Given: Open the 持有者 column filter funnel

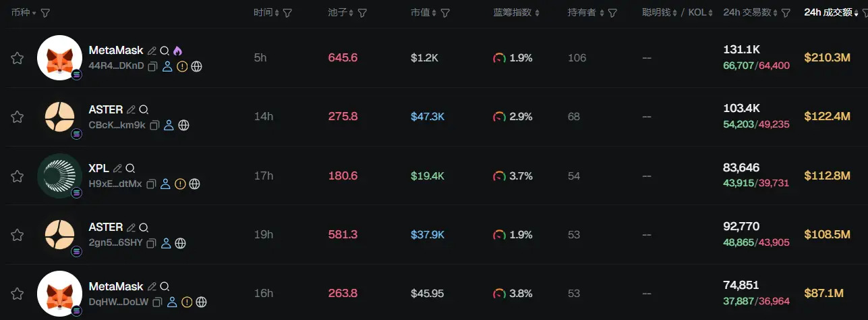Looking at the screenshot, I should pos(612,13).
